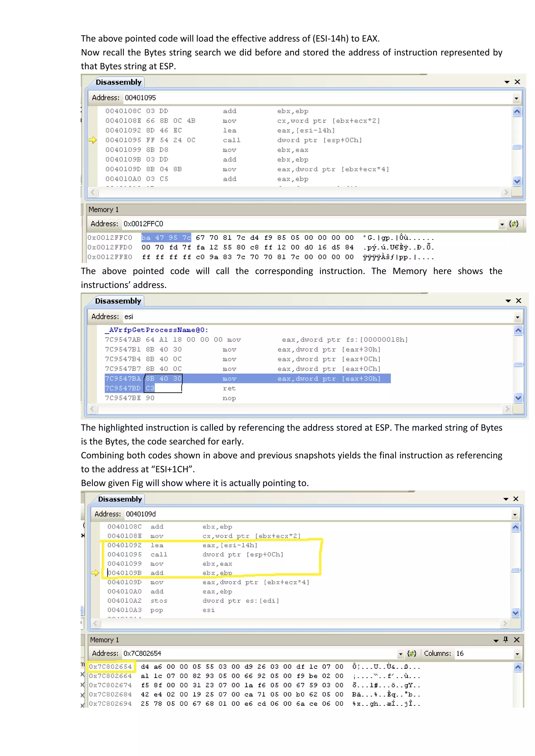Screen dimensions: 535x756
Task: Click the reevaluate icon beside 0x7C802654 address
Action: 411,654
